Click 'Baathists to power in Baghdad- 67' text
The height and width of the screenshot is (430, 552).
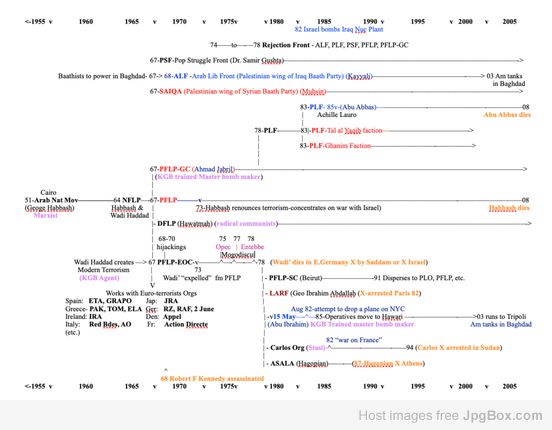(107, 76)
